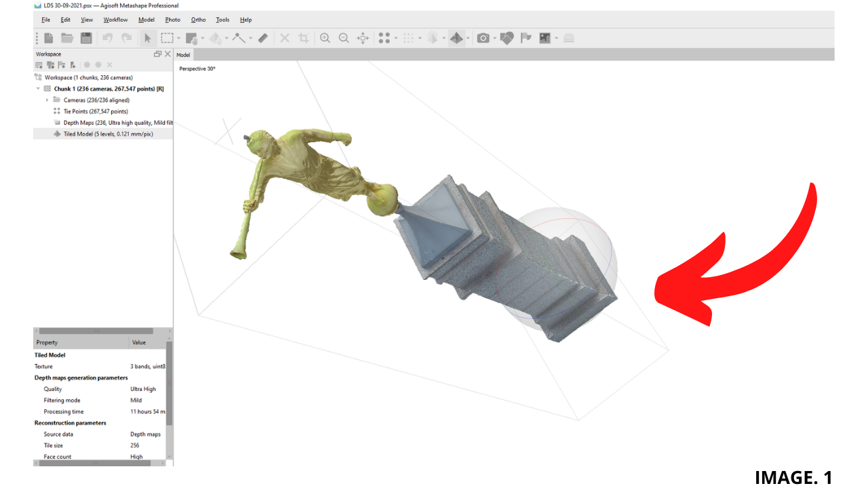Image resolution: width=868 pixels, height=488 pixels.
Task: Click the Crop Selection icon
Action: point(304,38)
